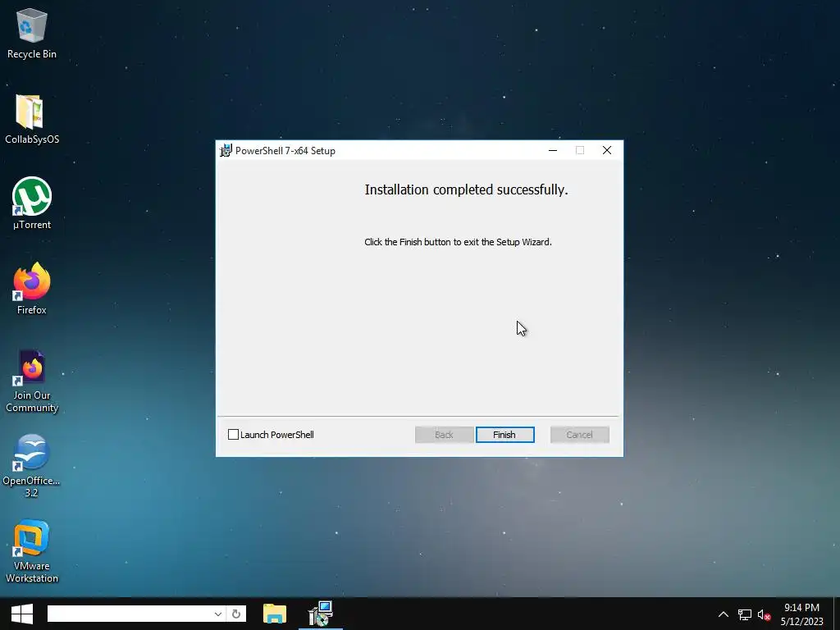Viewport: 840px width, 630px height.
Task: Click the greyed-out Back button
Action: click(444, 435)
